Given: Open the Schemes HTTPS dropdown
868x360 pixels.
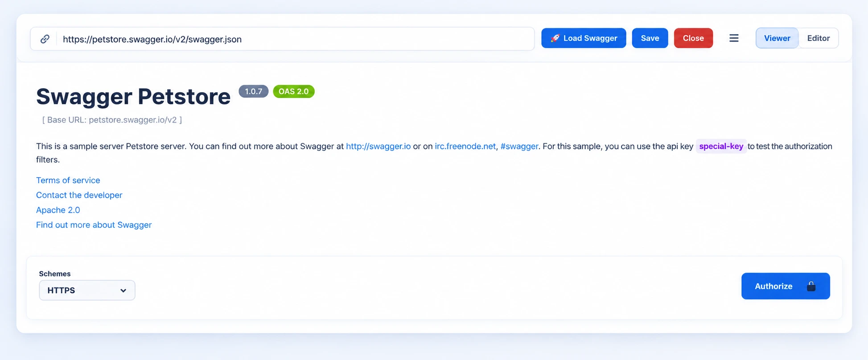Looking at the screenshot, I should tap(87, 290).
